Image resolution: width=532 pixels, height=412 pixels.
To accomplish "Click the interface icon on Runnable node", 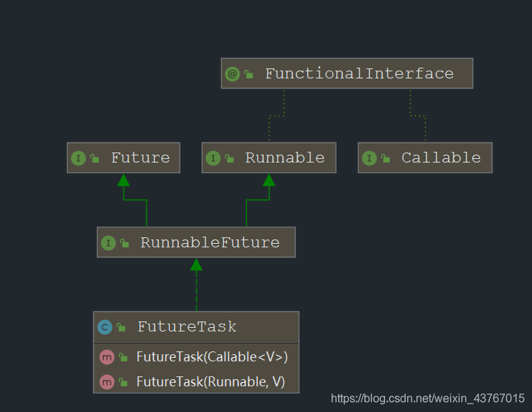I will click(x=213, y=158).
